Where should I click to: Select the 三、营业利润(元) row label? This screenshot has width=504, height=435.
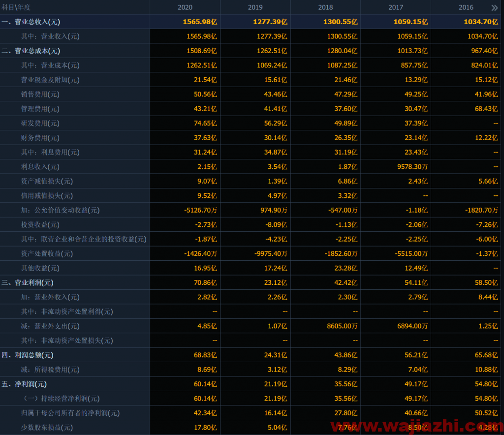tap(28, 283)
